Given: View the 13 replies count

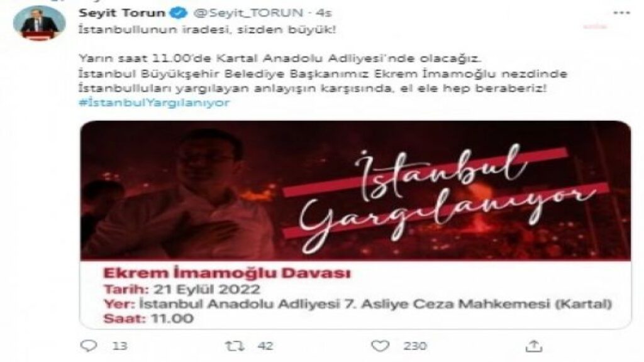Looking at the screenshot, I should 119,346.
